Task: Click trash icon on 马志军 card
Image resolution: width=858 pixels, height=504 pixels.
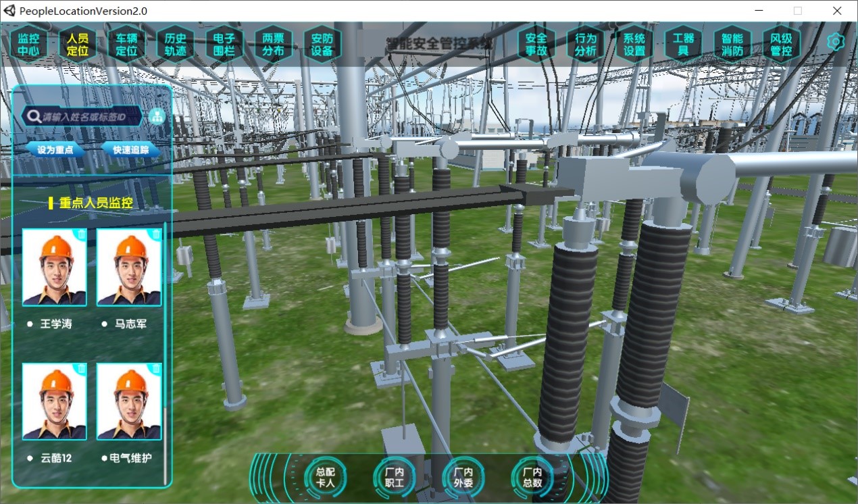Action: pyautogui.click(x=156, y=234)
